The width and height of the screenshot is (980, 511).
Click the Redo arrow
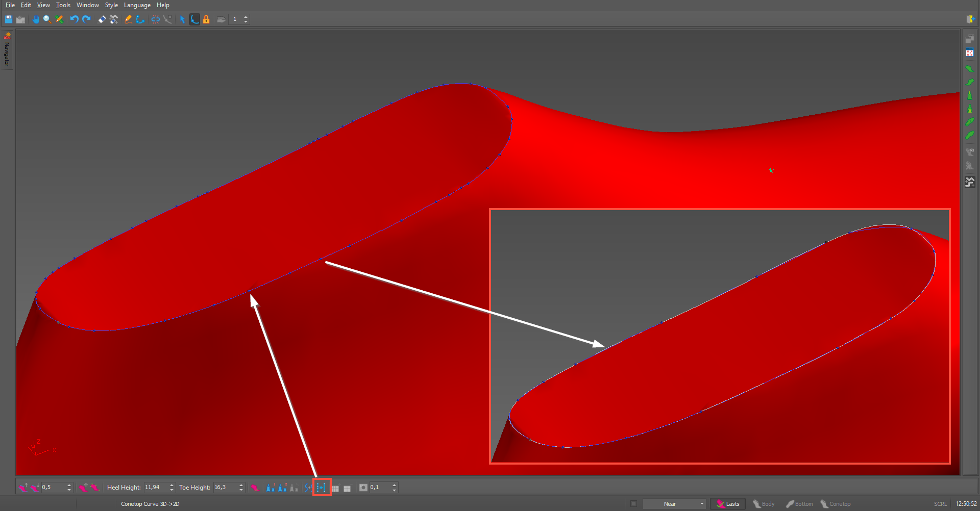pyautogui.click(x=86, y=19)
